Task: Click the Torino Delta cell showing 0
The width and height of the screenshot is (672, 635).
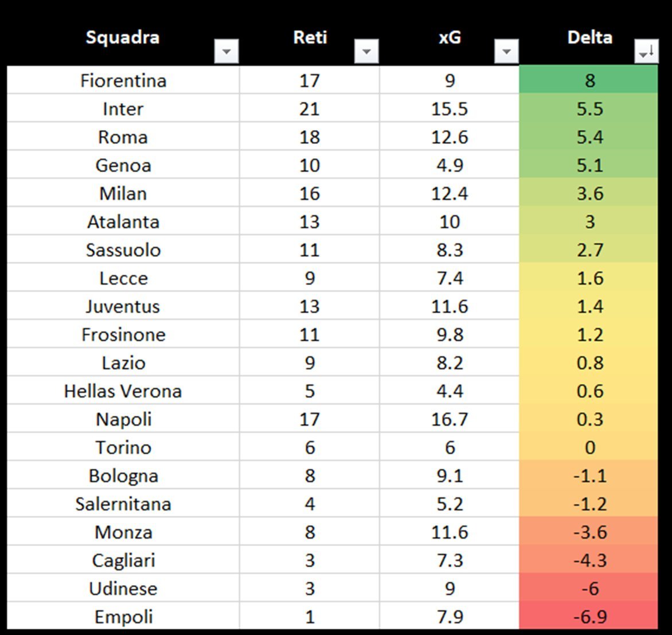Action: (x=589, y=447)
